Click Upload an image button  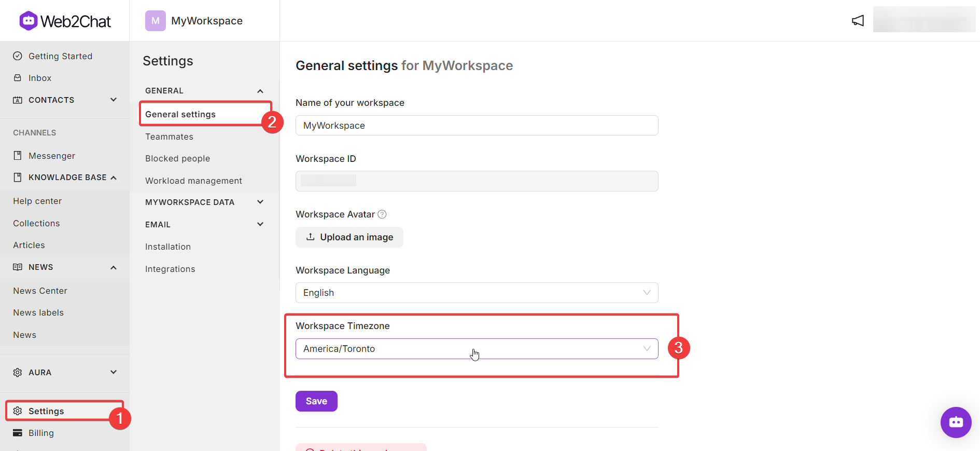(349, 237)
